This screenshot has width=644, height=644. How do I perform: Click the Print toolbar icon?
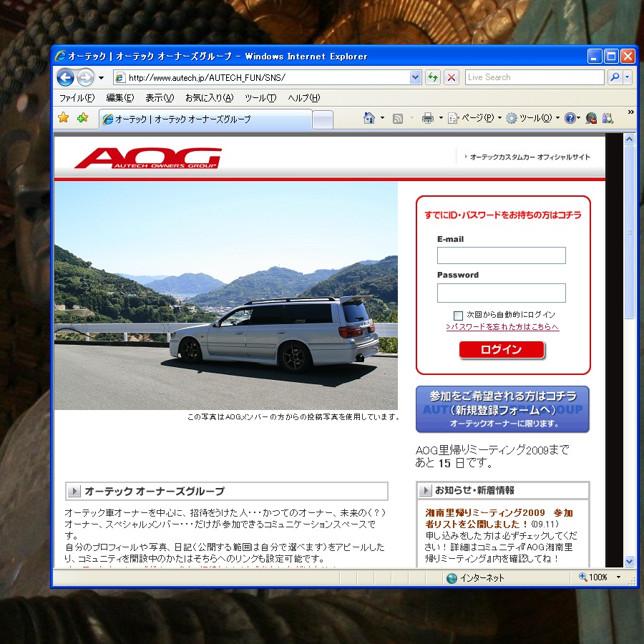click(428, 118)
